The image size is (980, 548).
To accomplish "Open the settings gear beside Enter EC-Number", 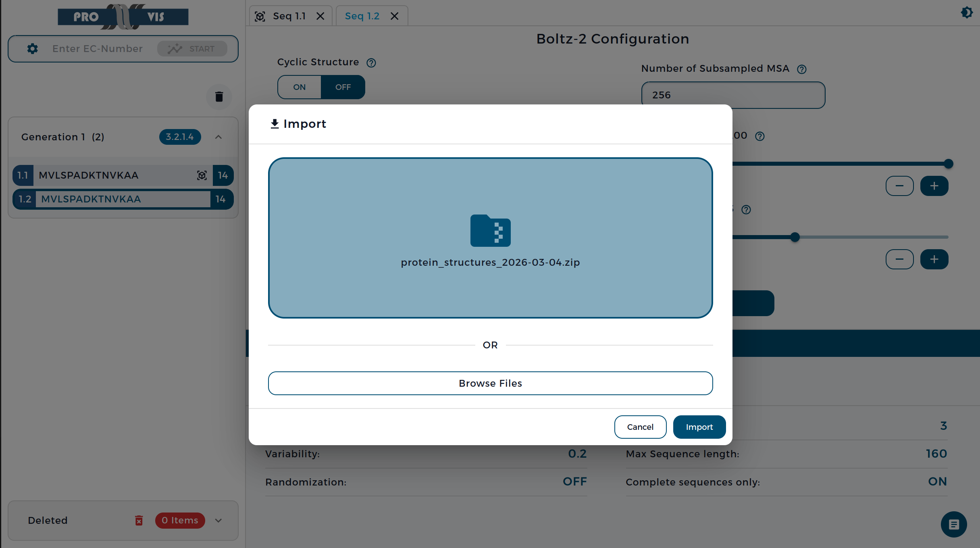I will [32, 49].
